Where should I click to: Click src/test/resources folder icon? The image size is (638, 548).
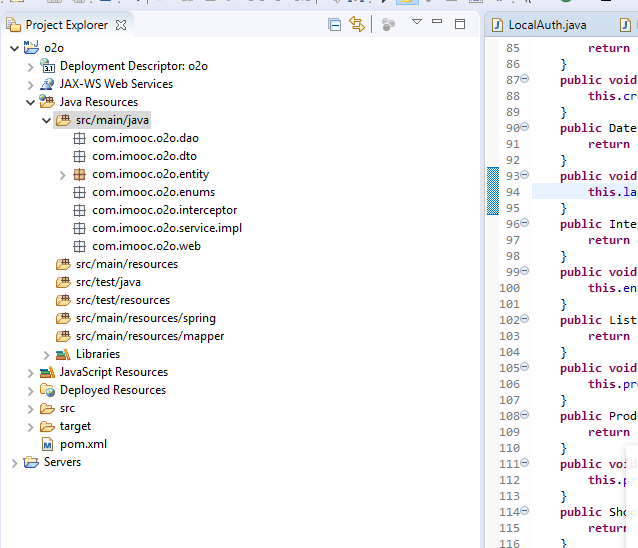63,299
